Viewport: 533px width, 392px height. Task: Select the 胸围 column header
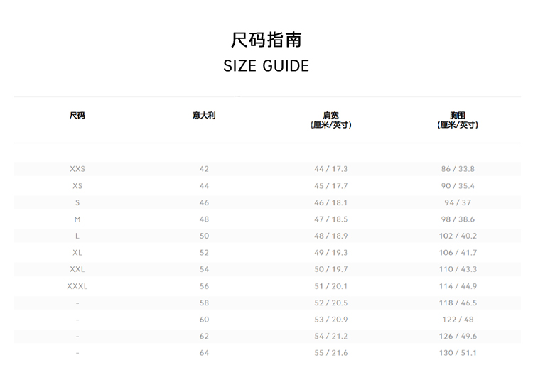click(x=458, y=120)
